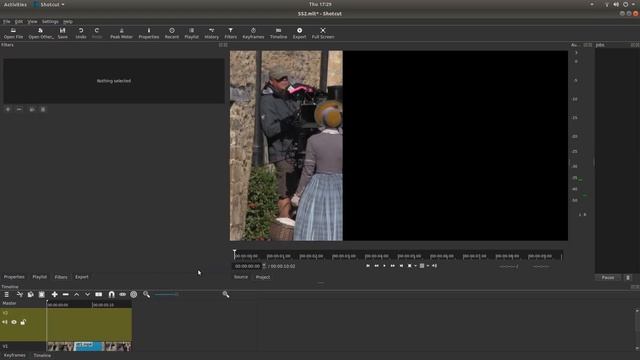This screenshot has width=640, height=360.
Task: Open the Peak Meter panel
Action: (x=121, y=33)
